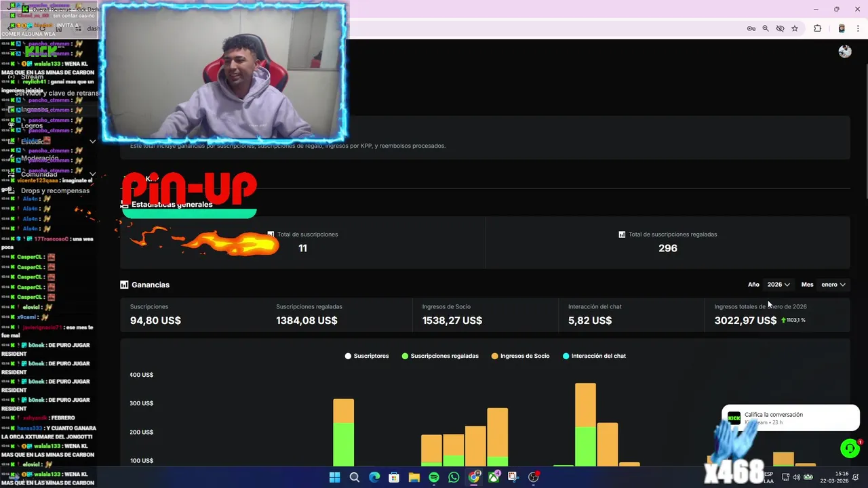Image resolution: width=868 pixels, height=488 pixels.
Task: Switch to Chrome in taskbar
Action: point(474,477)
